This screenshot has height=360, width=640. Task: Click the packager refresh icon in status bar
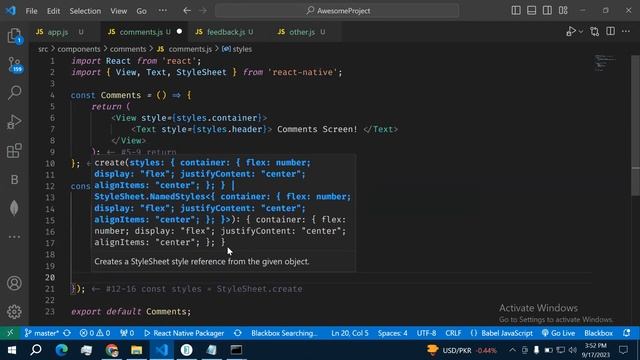click(x=238, y=333)
